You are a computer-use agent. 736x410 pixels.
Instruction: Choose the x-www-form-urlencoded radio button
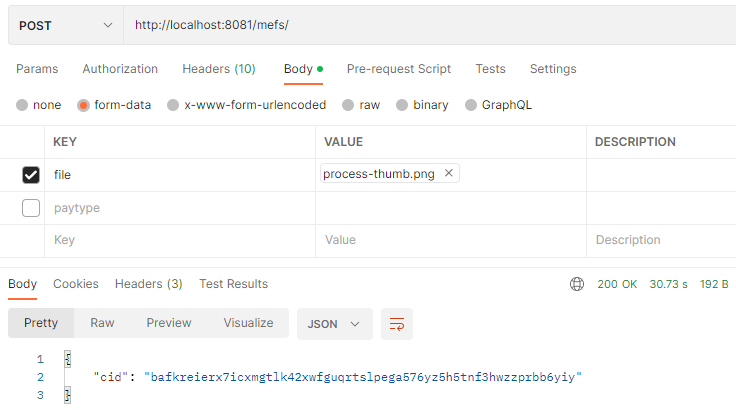click(173, 105)
